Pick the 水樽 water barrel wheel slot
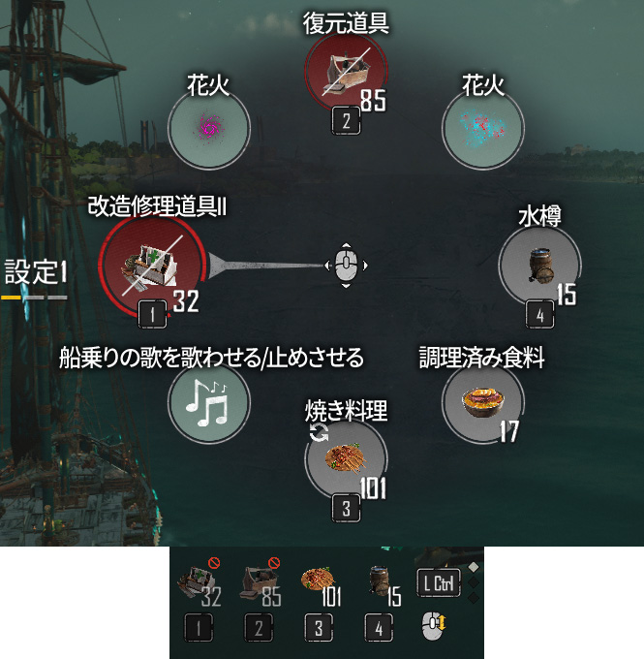This screenshot has height=659, width=644. click(539, 267)
